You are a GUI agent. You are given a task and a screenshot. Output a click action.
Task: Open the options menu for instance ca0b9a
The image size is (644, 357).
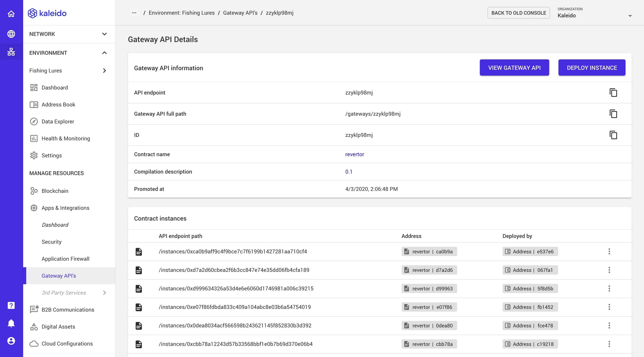coord(609,251)
